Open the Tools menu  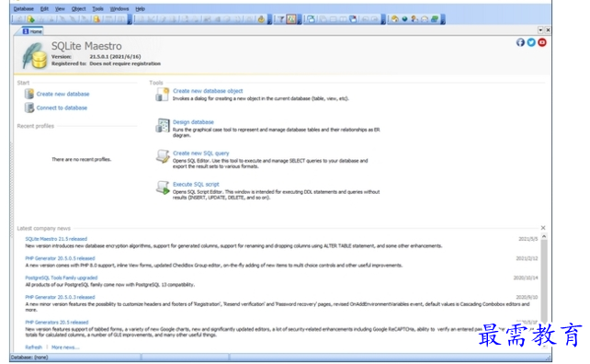(97, 8)
